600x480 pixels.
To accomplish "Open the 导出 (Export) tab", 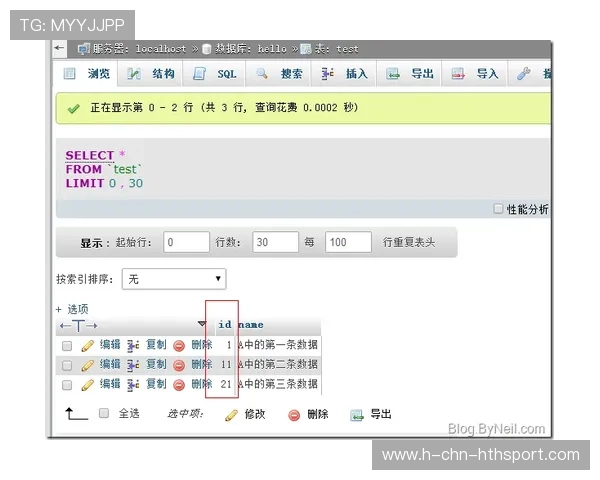I will [x=409, y=73].
